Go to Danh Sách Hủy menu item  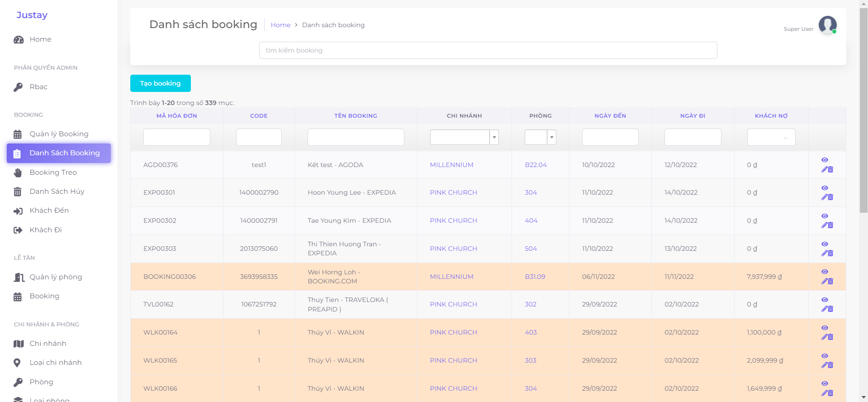57,191
